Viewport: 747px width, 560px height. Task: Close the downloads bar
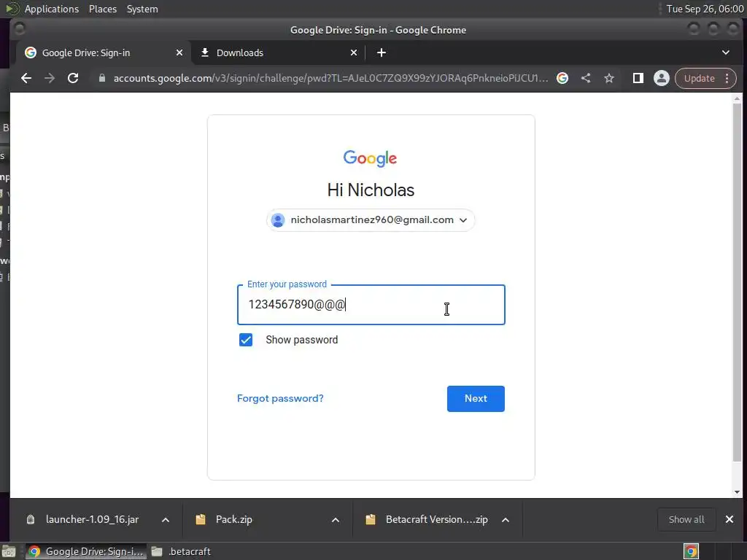point(729,519)
